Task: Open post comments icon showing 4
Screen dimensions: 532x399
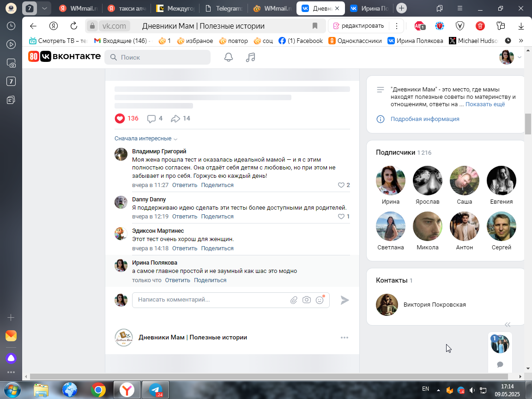Action: point(151,118)
